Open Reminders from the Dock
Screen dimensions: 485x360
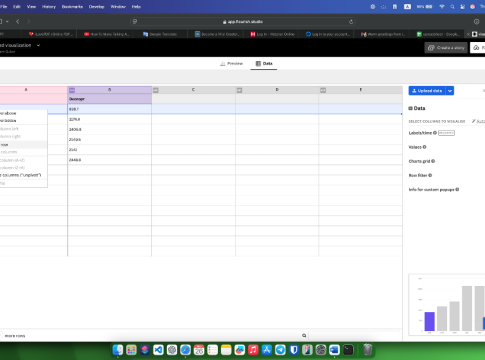[212, 350]
